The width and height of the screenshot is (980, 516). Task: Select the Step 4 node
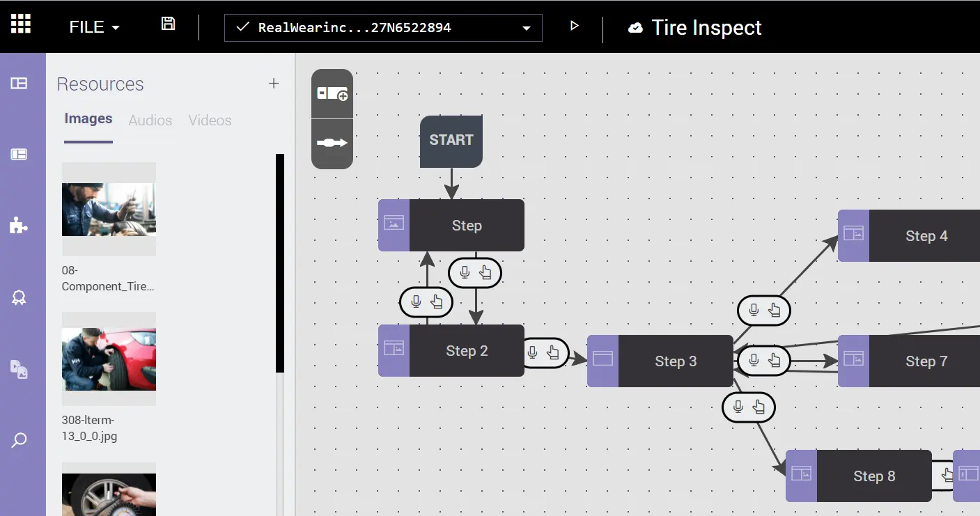[909, 236]
